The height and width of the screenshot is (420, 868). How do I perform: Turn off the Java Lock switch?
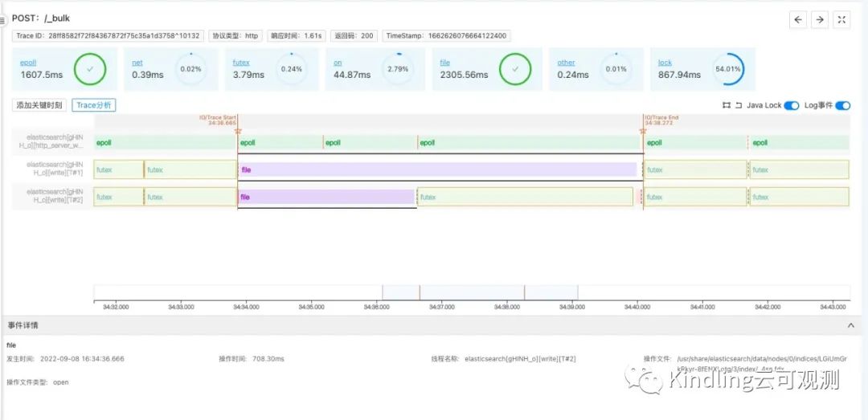pos(792,106)
